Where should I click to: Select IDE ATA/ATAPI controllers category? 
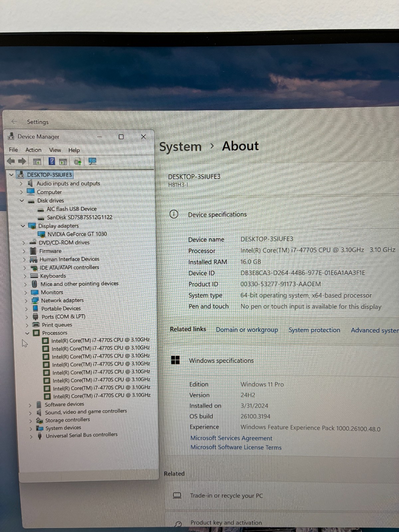(69, 267)
